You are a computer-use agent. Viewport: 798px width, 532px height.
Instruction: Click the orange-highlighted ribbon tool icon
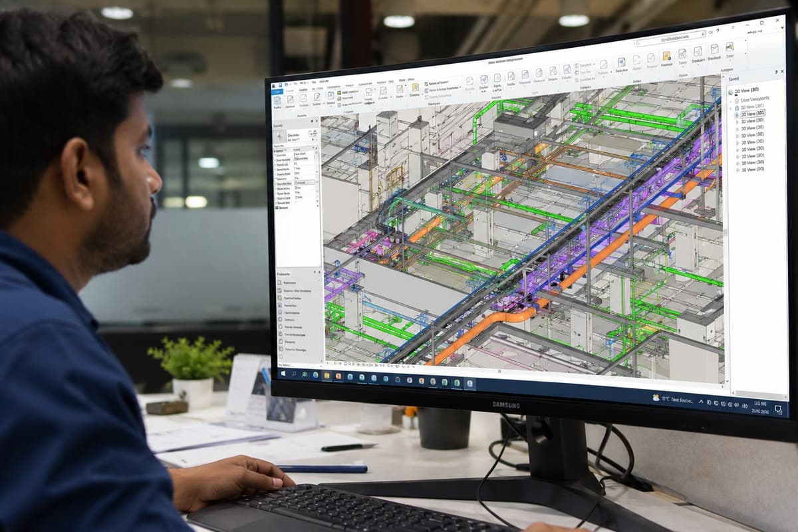coord(666,56)
